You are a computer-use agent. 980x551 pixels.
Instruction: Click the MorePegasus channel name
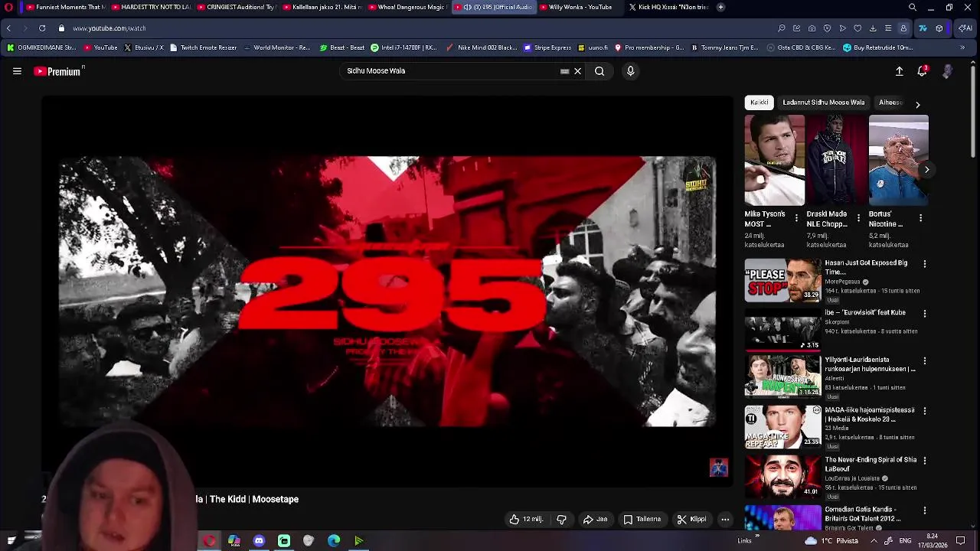843,282
